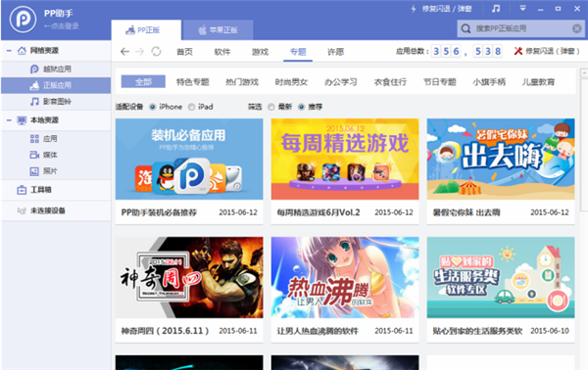The width and height of the screenshot is (588, 370).
Task: Click the PP助手 logo avatar
Action: [23, 20]
